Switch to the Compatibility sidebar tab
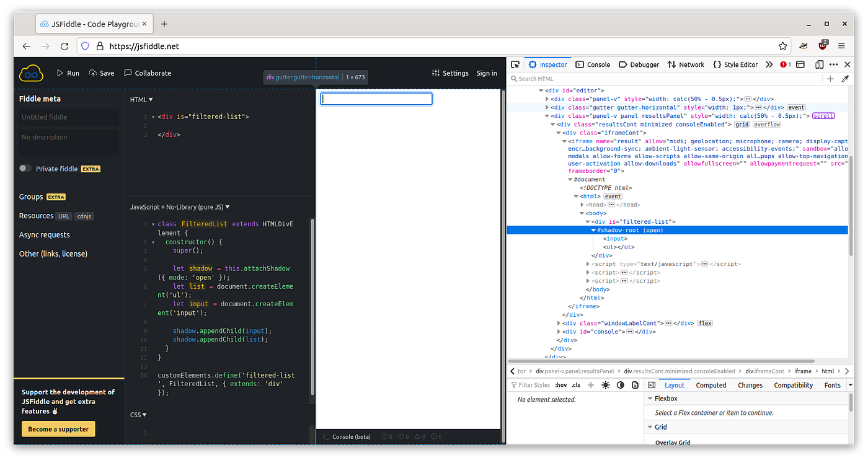Image resolution: width=868 pixels, height=460 pixels. coord(793,385)
